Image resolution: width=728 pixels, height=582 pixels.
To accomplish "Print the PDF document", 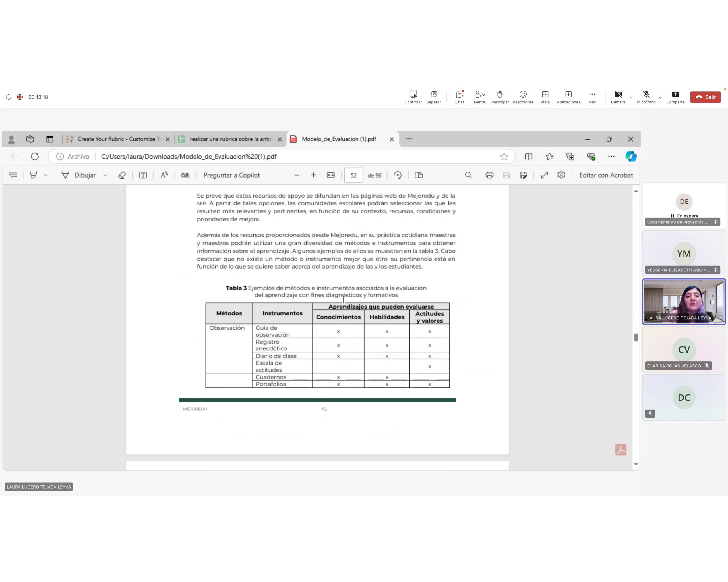I will (489, 175).
